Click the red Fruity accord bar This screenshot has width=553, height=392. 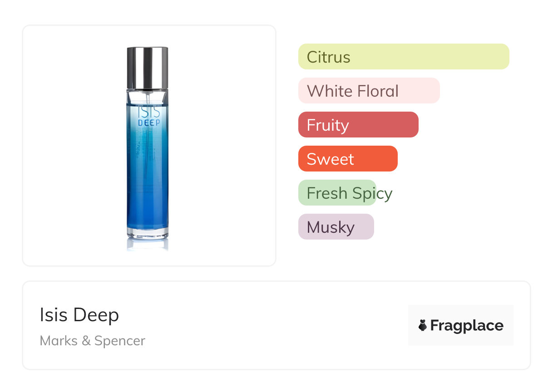point(358,125)
